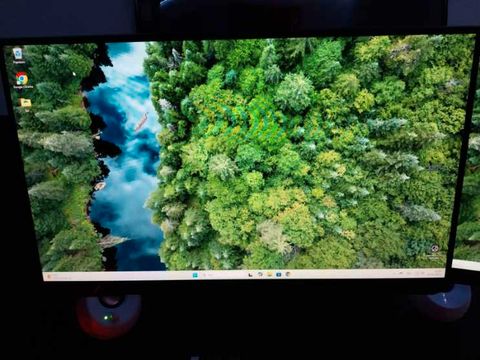Open the Google Chrome desktop shortcut
The height and width of the screenshot is (360, 480).
click(22, 79)
